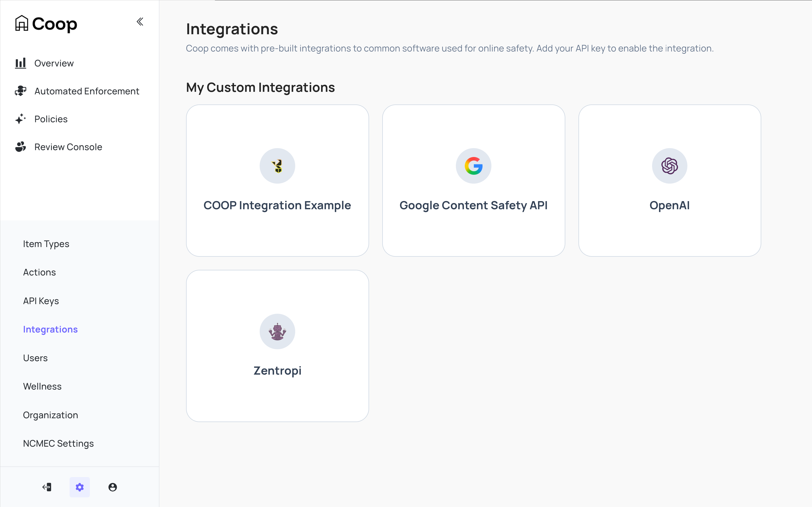
Task: Open the Google Content Safety API title
Action: [473, 205]
